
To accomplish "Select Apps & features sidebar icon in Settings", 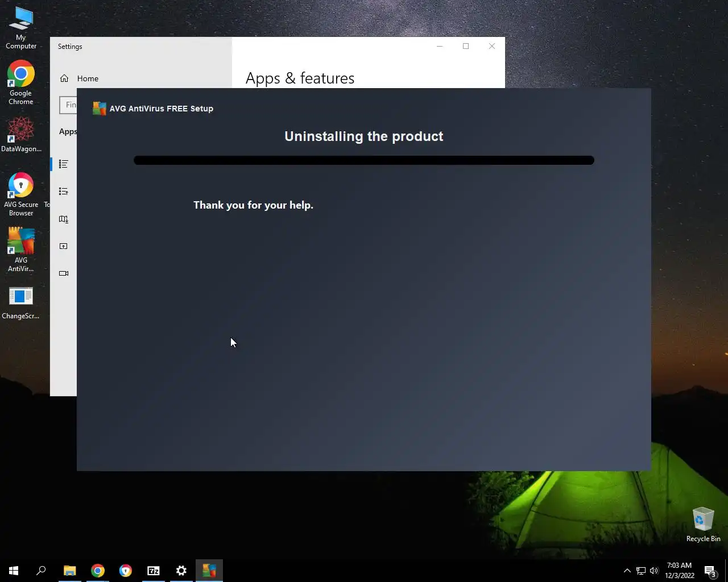I will (x=64, y=164).
